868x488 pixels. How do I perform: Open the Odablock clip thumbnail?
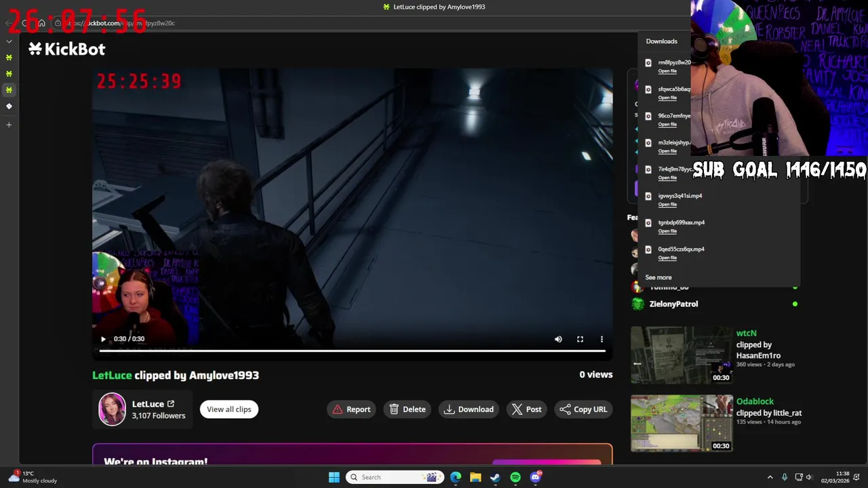coord(682,423)
